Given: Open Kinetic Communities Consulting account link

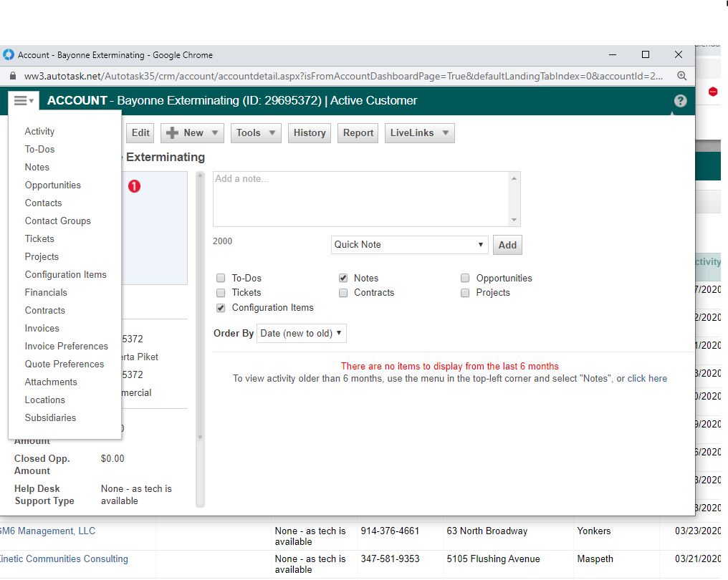Looking at the screenshot, I should click(x=64, y=559).
